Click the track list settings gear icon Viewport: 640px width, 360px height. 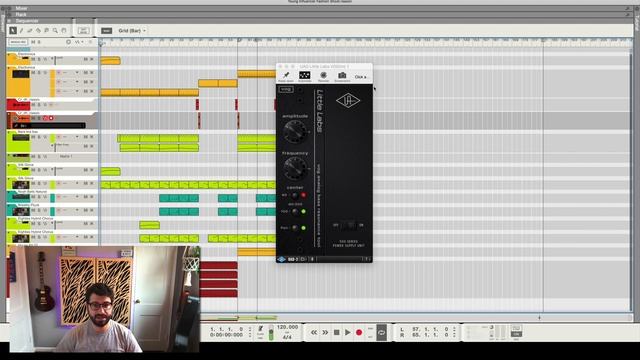[x=68, y=42]
